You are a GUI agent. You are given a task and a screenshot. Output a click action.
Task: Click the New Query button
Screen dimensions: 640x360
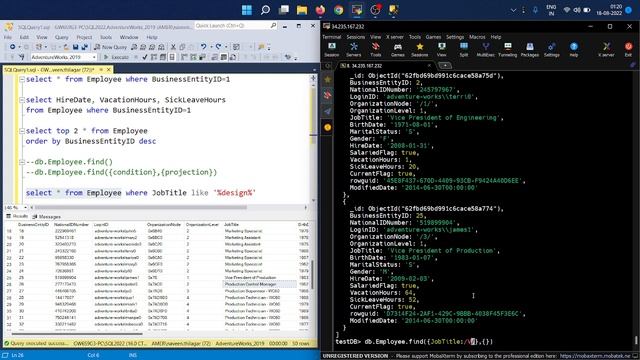click(x=110, y=47)
